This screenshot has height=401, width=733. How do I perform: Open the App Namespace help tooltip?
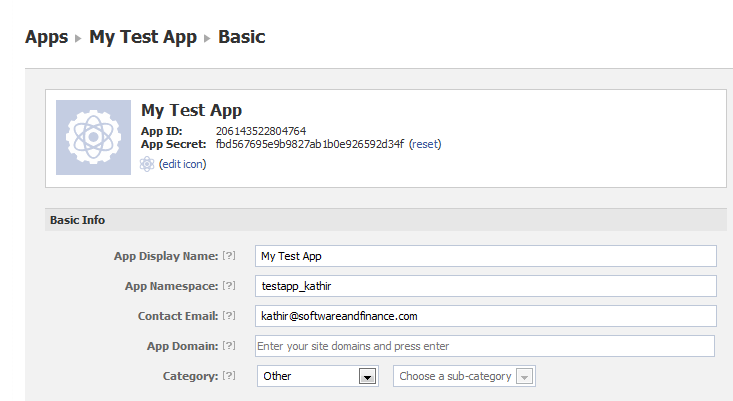pos(229,286)
